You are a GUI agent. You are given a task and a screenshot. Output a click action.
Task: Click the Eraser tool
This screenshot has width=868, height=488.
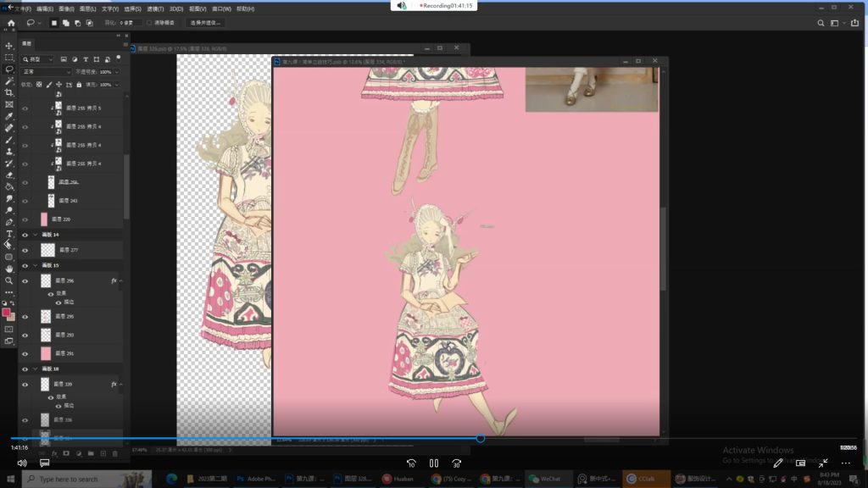(x=9, y=175)
